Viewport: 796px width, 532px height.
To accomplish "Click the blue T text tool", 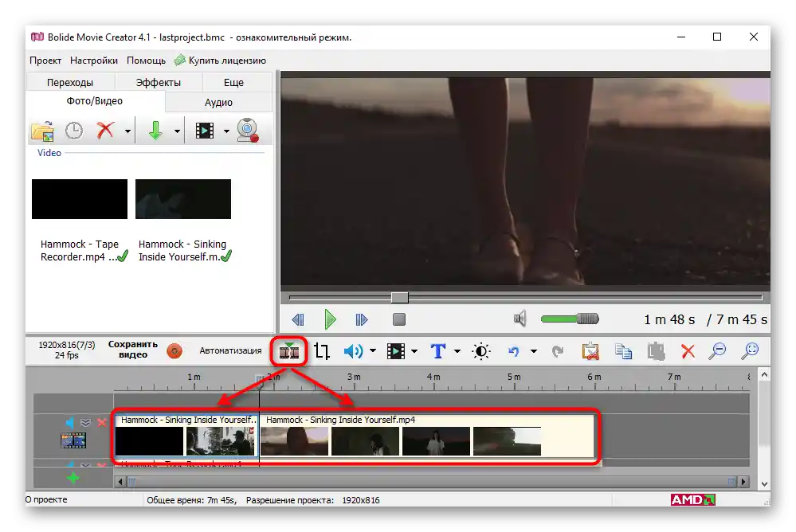I will point(438,350).
